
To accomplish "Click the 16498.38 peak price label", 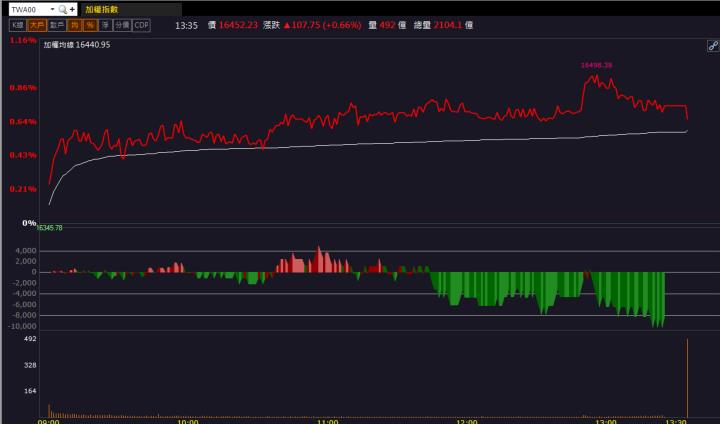I will [x=596, y=65].
